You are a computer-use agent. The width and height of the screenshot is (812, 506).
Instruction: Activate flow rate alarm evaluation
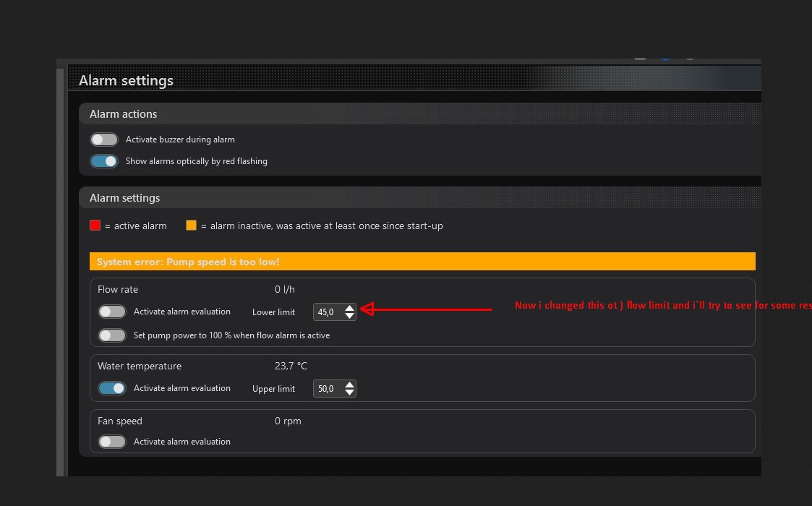(112, 312)
